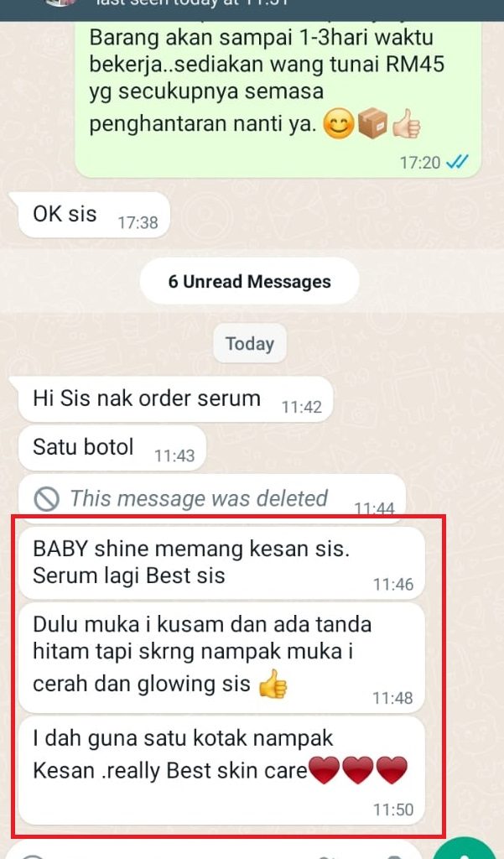This screenshot has height=859, width=504.
Task: Select the 'Satu botol' message bubble
Action: pos(112,448)
